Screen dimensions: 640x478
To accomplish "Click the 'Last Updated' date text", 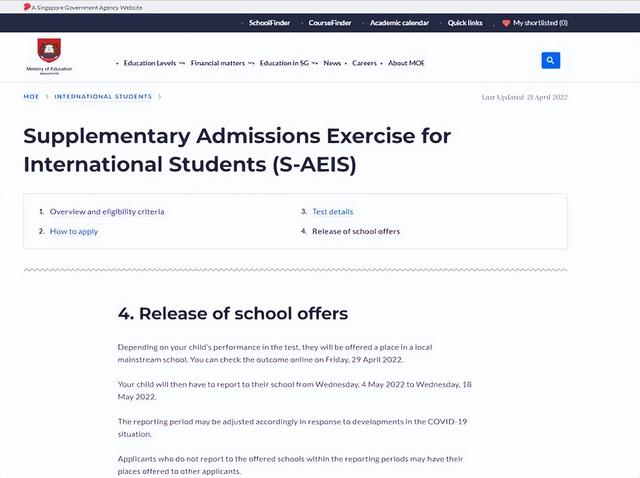I will coord(524,97).
